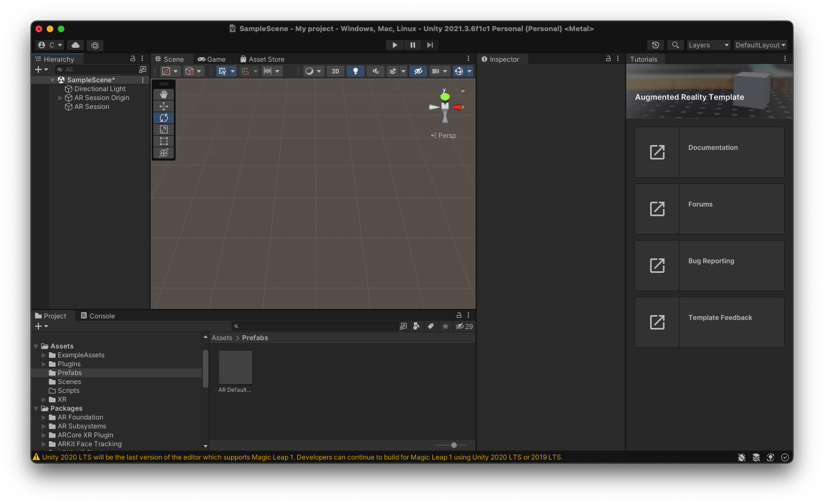Toggle 2D view mode

pos(335,71)
